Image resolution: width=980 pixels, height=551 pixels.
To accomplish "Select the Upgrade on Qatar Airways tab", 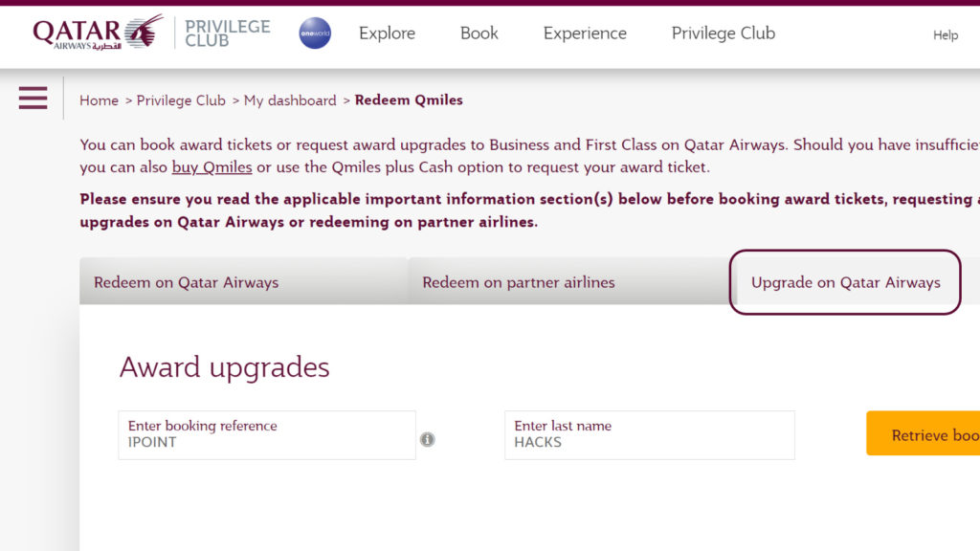I will tap(846, 282).
